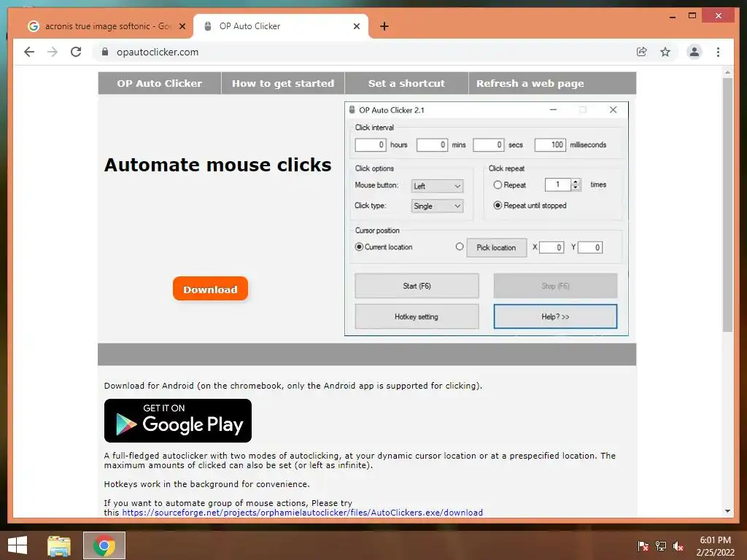Screen dimensions: 747x560
Task: Open Refresh a web page section
Action: (x=530, y=83)
